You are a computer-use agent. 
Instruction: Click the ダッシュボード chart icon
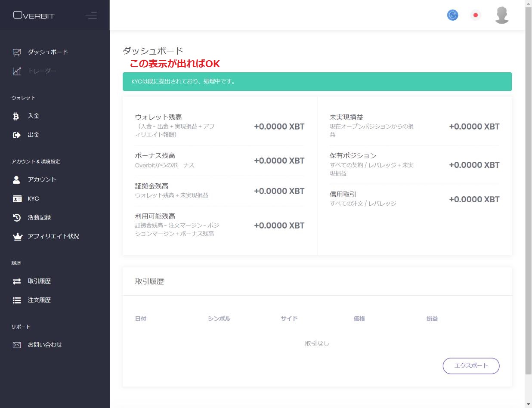pos(17,53)
